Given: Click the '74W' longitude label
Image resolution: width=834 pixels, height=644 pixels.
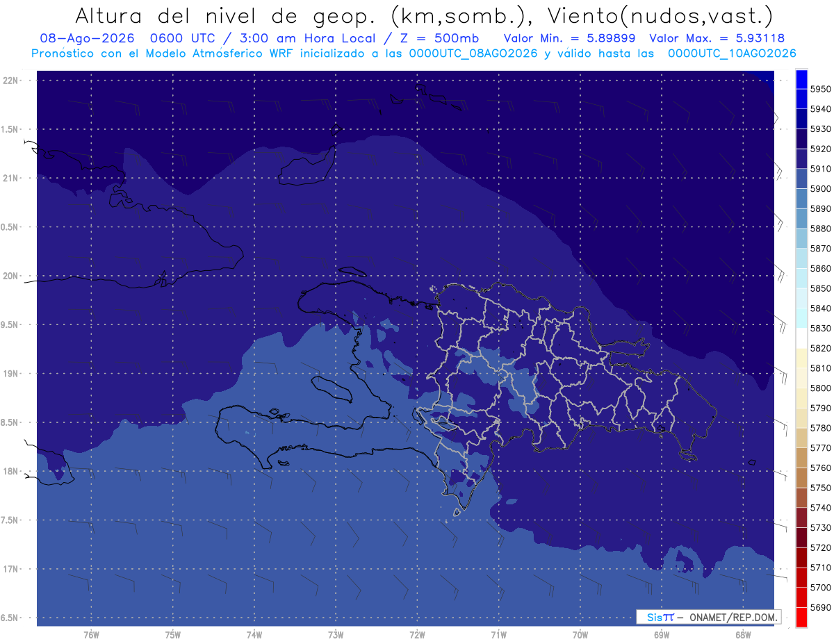Looking at the screenshot, I should coord(254,635).
